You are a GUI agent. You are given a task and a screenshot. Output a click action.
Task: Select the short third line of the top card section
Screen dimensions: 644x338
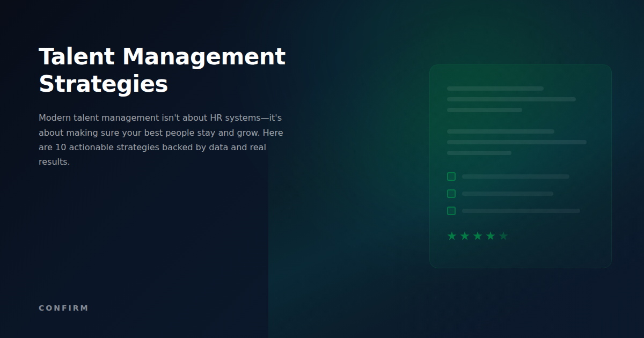click(x=484, y=109)
